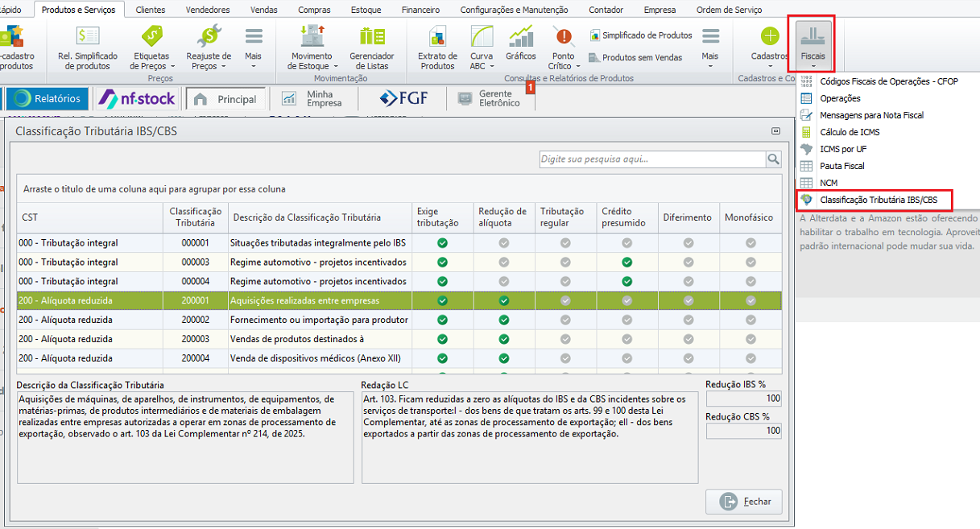Click Produtos sem Vendas link
The image size is (980, 529).
click(x=641, y=57)
